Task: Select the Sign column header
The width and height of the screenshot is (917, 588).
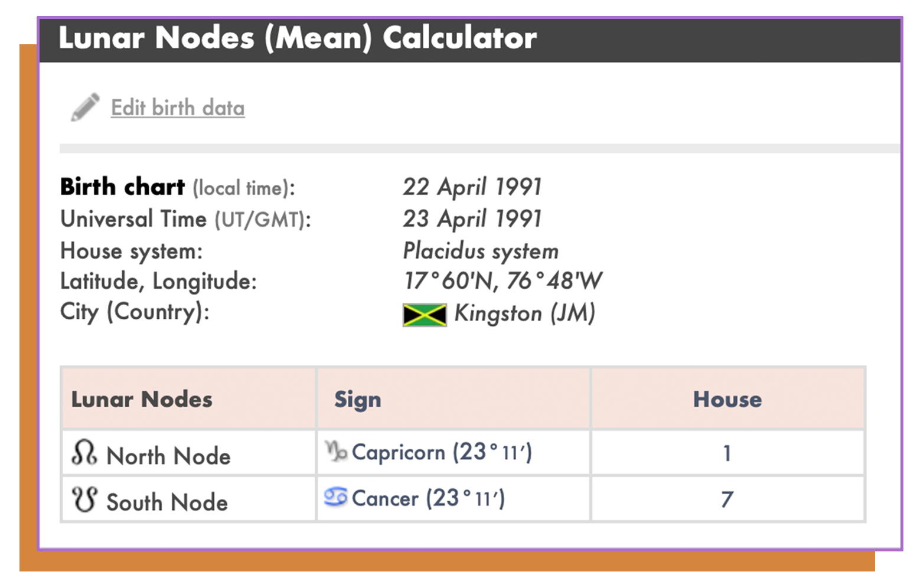Action: [x=357, y=399]
